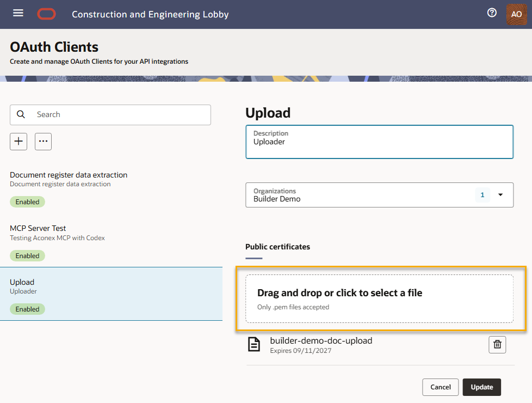Open the help question mark icon
532x403 pixels.
[492, 13]
